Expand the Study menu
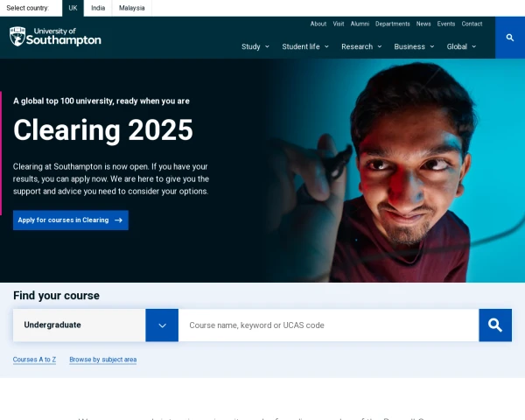This screenshot has width=525, height=420. pyautogui.click(x=255, y=46)
